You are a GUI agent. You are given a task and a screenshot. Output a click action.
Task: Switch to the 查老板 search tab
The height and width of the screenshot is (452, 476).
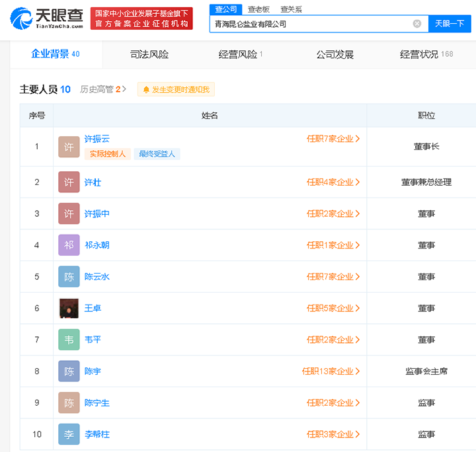tap(258, 9)
